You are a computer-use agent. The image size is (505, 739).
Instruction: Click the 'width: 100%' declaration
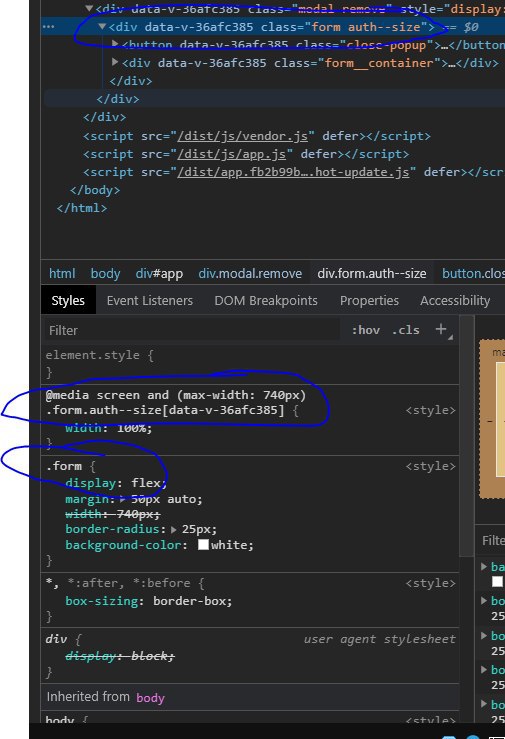(x=108, y=428)
